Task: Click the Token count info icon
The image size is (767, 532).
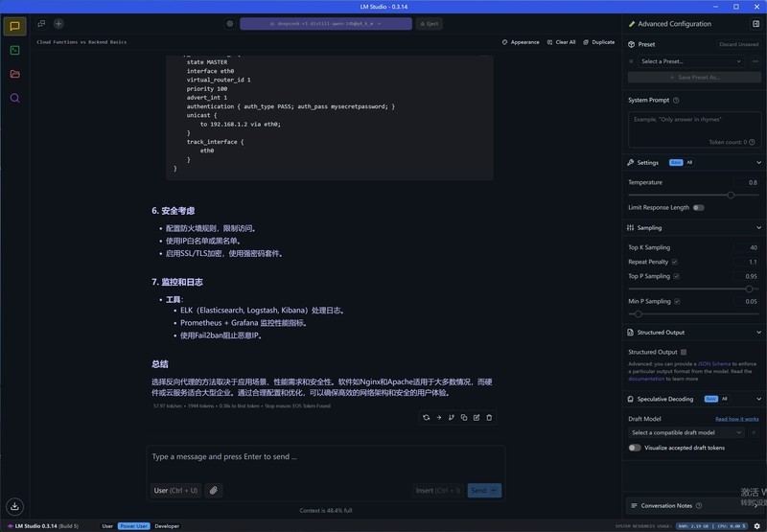Action: (753, 142)
